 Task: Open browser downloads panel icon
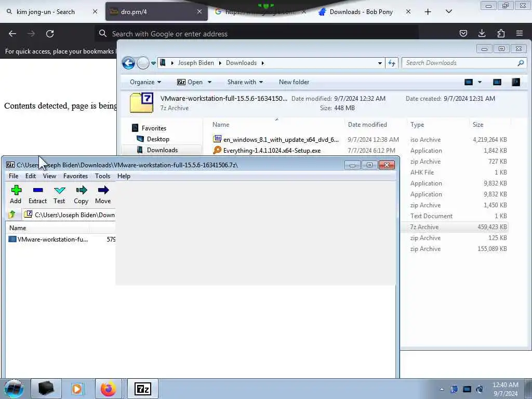482,33
